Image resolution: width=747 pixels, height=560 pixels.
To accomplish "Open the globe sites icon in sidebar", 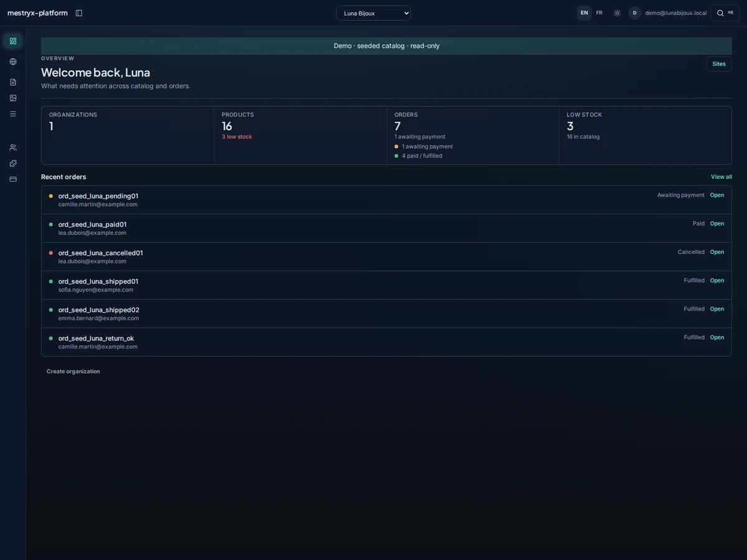I will coord(13,62).
